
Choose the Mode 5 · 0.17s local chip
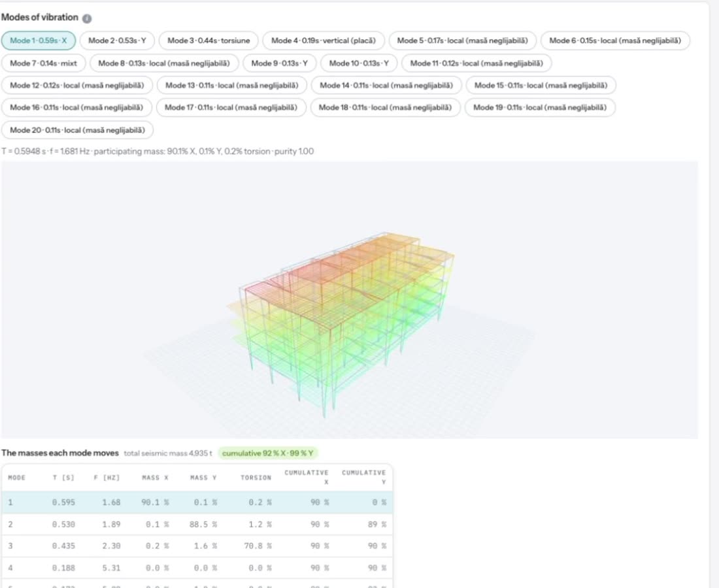point(462,41)
